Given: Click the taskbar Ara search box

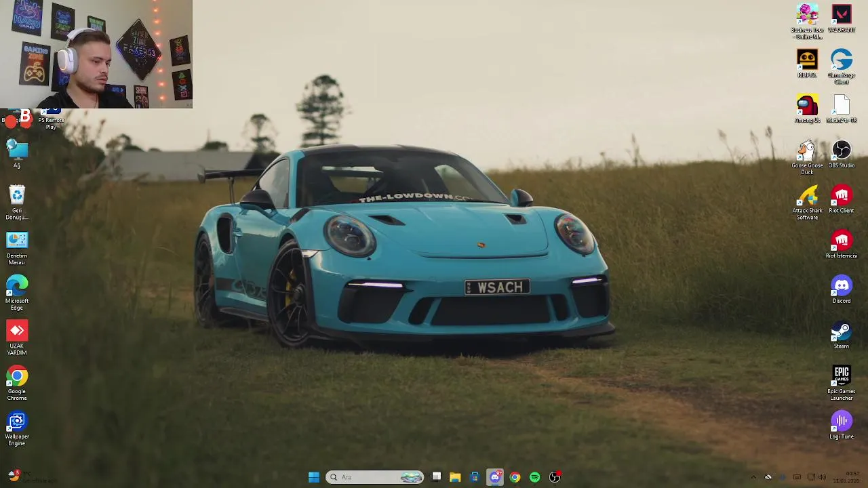Looking at the screenshot, I should (374, 477).
